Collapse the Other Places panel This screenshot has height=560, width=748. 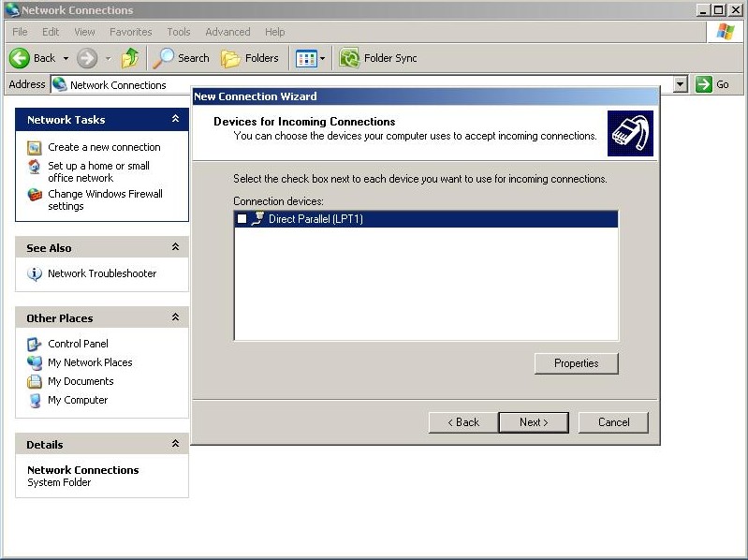175,317
